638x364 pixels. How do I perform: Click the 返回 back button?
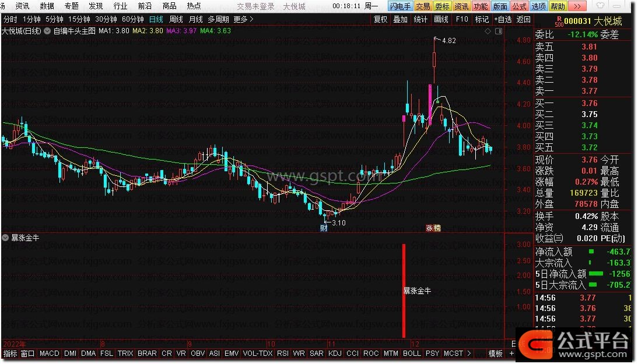coord(523,19)
